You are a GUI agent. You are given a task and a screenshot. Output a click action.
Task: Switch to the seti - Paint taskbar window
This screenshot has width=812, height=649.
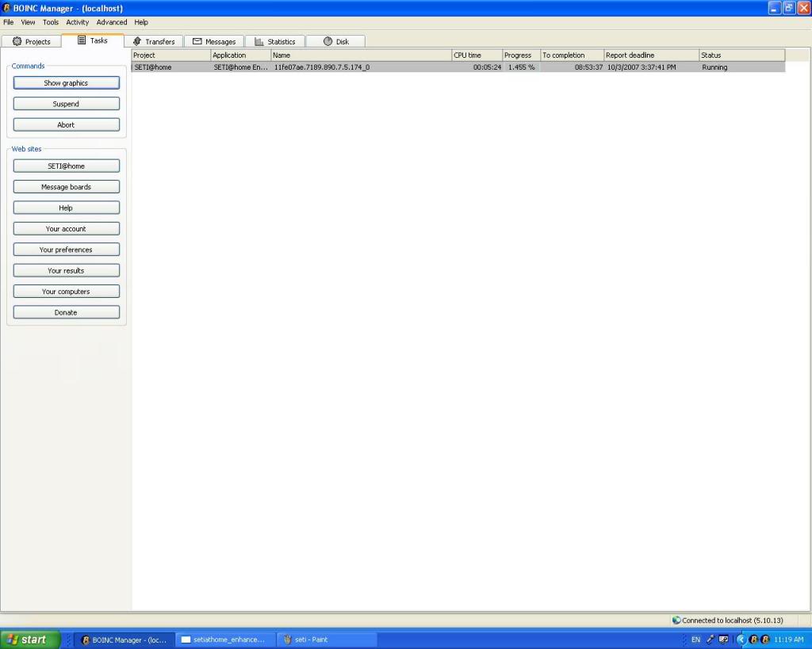point(326,639)
